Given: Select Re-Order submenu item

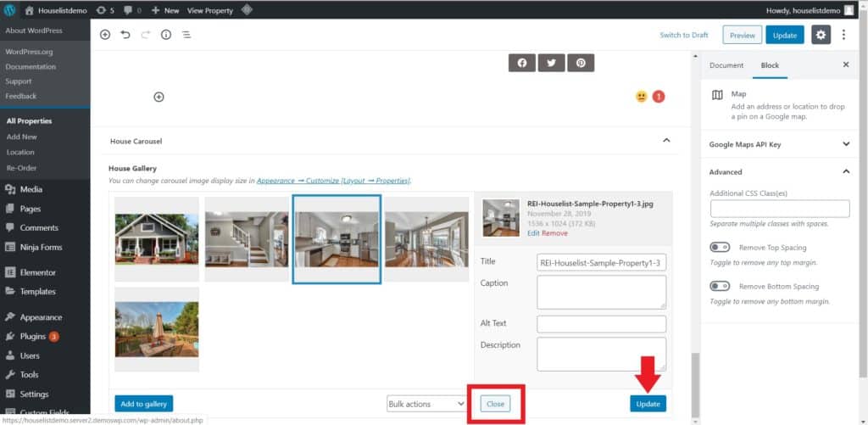Looking at the screenshot, I should click(21, 167).
